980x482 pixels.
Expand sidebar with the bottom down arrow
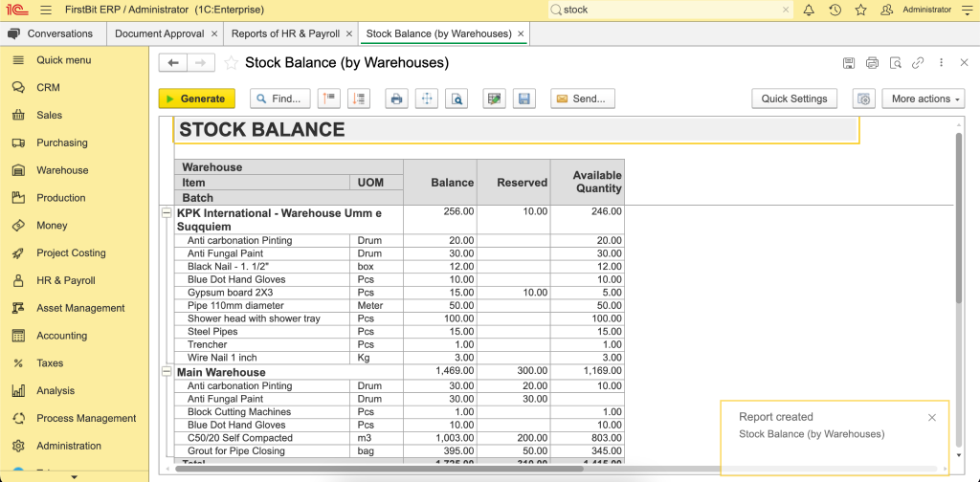click(x=75, y=477)
